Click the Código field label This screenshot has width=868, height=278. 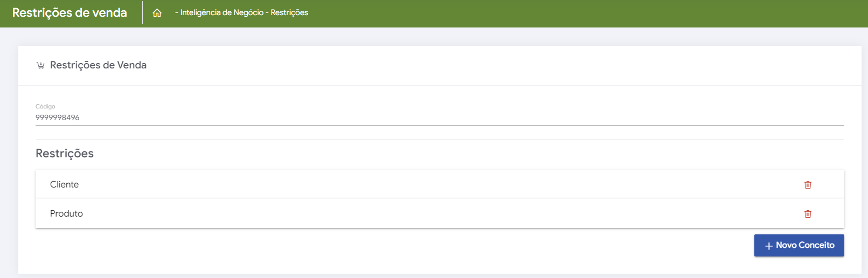click(45, 107)
